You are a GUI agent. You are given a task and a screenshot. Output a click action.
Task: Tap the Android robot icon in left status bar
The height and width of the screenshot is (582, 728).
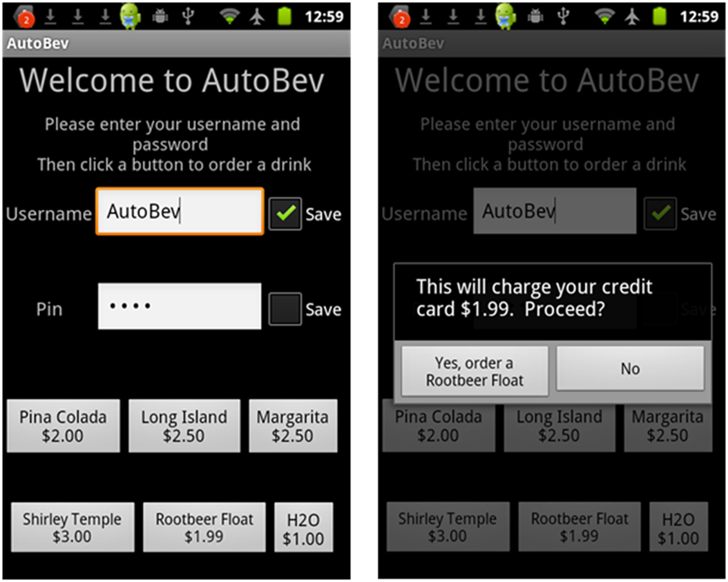pos(131,15)
